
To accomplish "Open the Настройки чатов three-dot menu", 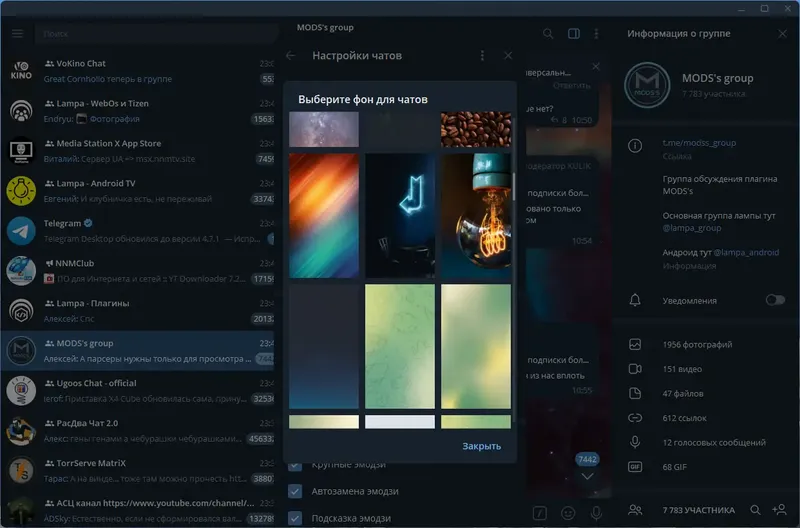I will tap(482, 56).
